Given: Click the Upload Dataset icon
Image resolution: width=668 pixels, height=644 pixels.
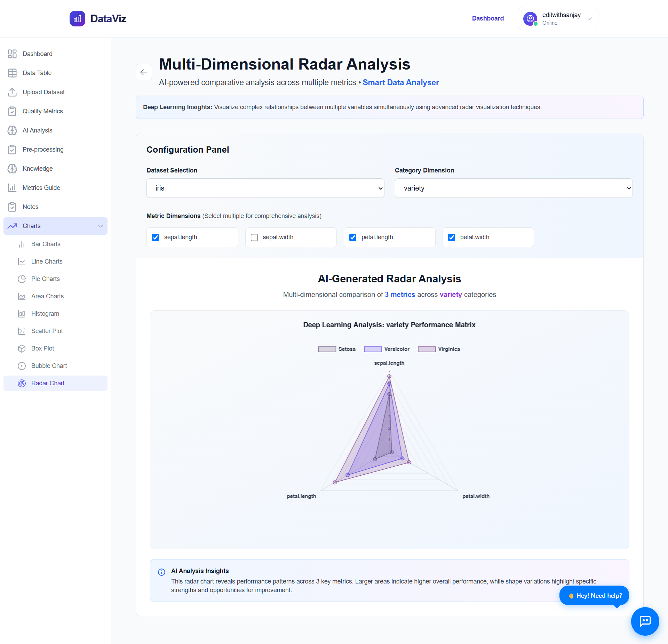Looking at the screenshot, I should [x=12, y=92].
